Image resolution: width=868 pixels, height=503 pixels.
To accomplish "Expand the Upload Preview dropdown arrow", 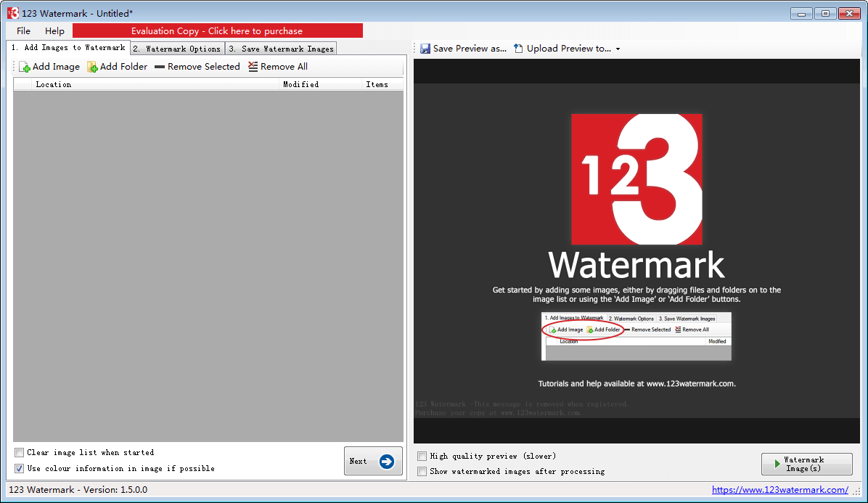I will coord(618,49).
